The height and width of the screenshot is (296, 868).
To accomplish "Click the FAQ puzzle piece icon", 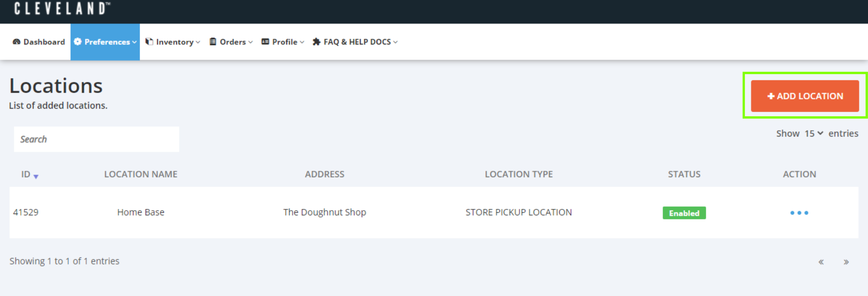I will [x=316, y=41].
